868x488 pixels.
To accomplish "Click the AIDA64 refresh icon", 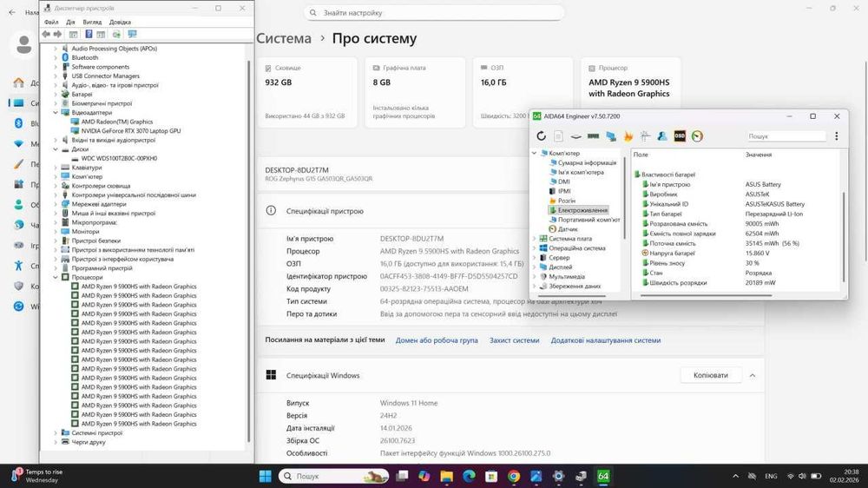I will tap(541, 135).
